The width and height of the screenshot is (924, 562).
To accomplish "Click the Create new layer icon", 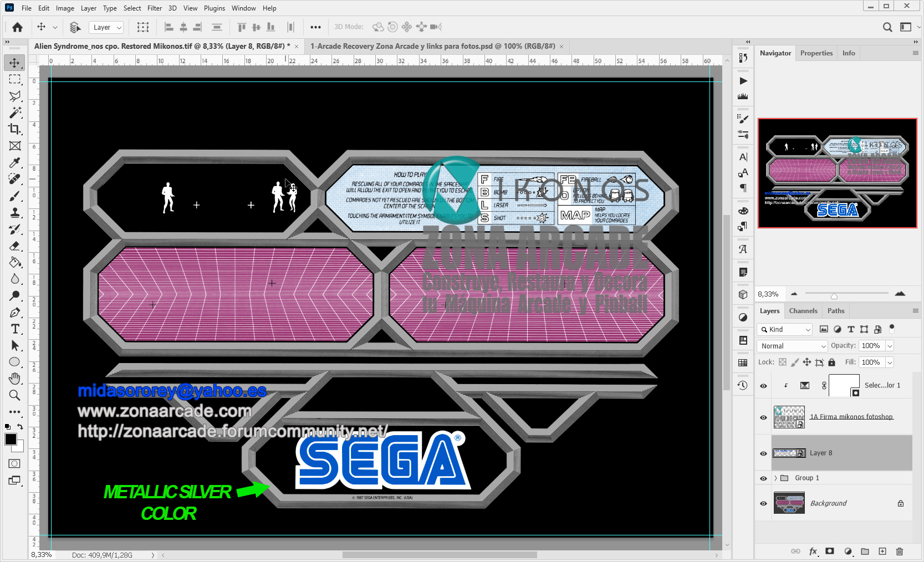I will click(x=882, y=551).
